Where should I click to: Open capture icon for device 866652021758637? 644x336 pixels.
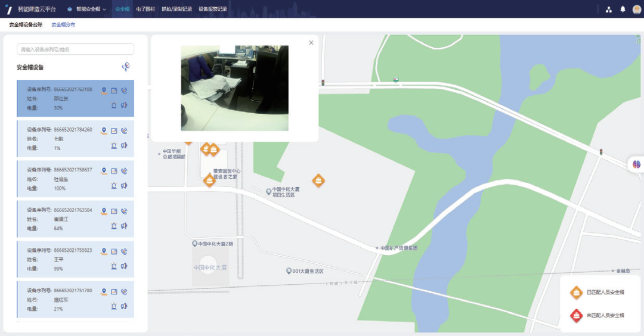point(114,171)
